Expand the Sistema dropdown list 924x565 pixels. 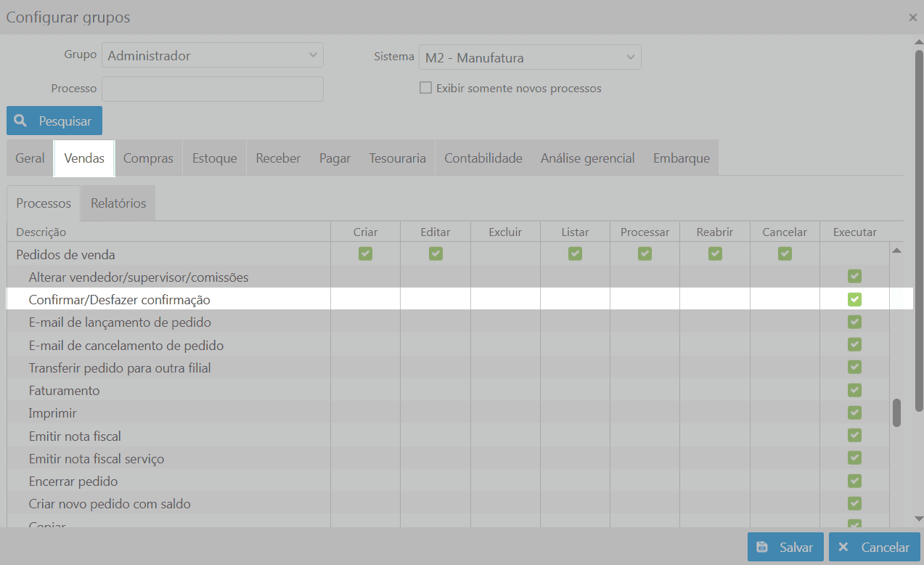click(530, 57)
